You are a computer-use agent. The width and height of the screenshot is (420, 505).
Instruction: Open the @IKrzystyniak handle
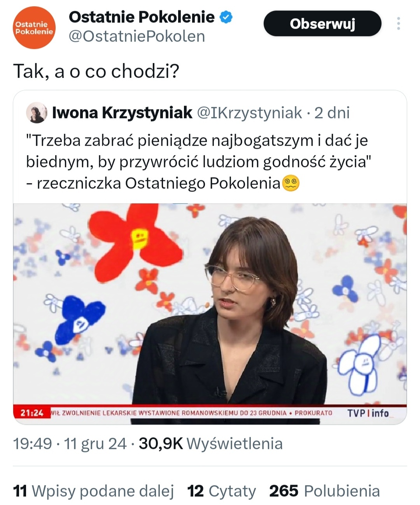pos(249,113)
